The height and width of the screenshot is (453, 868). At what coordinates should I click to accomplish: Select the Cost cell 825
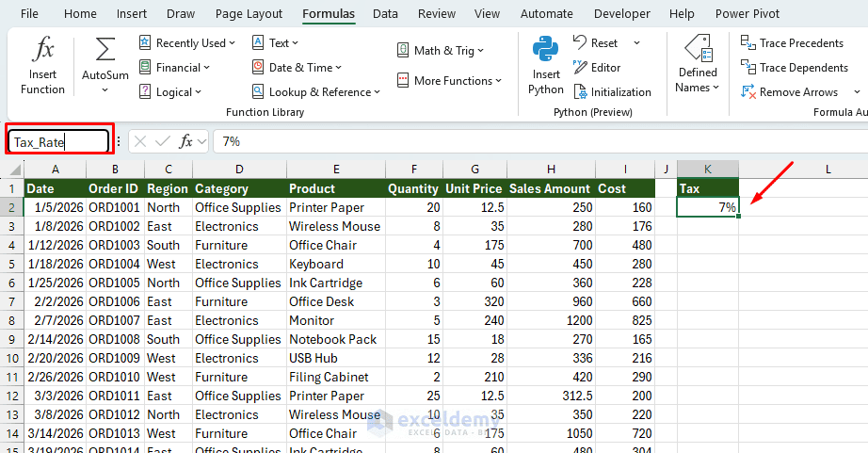[x=625, y=320]
